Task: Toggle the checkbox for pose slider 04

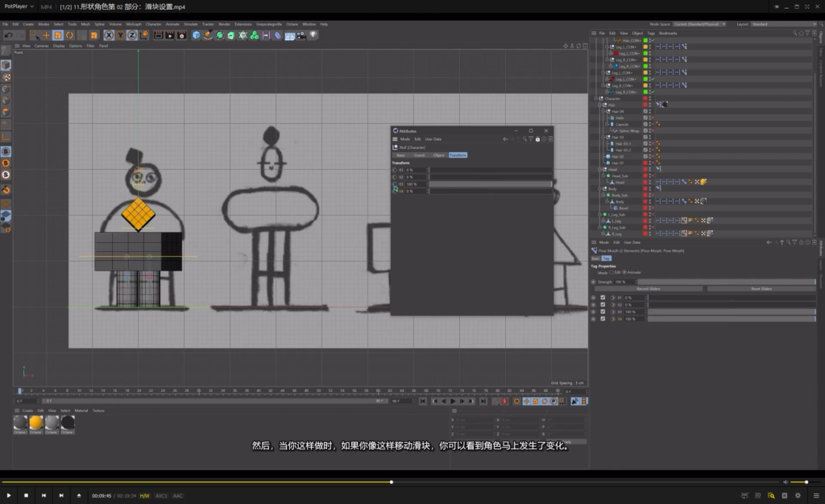Action: 603,319
